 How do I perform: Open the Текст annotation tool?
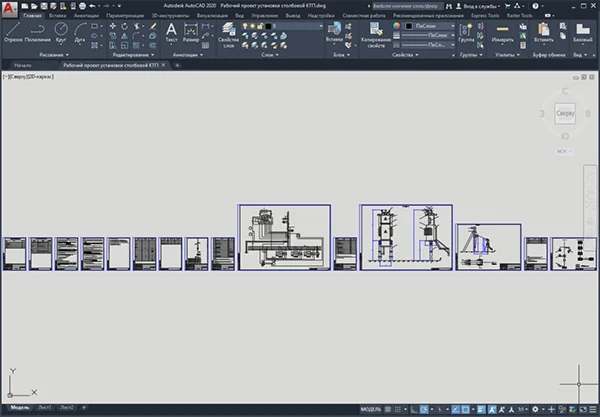171,32
